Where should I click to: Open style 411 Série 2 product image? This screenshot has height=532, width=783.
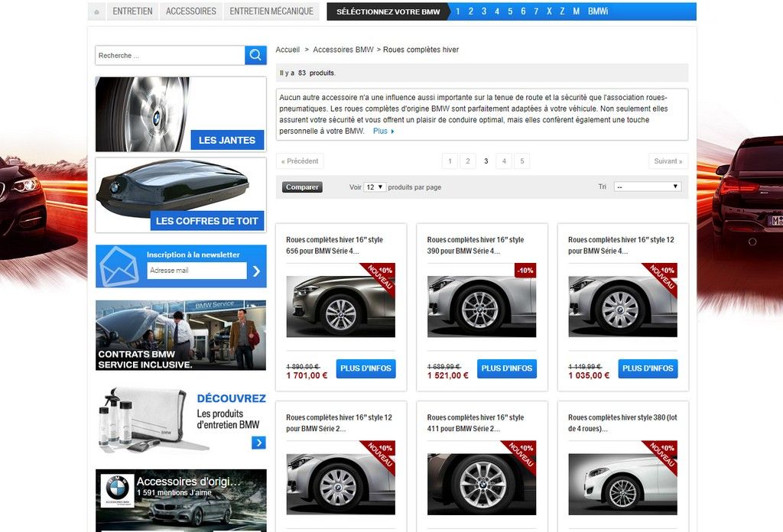click(482, 484)
